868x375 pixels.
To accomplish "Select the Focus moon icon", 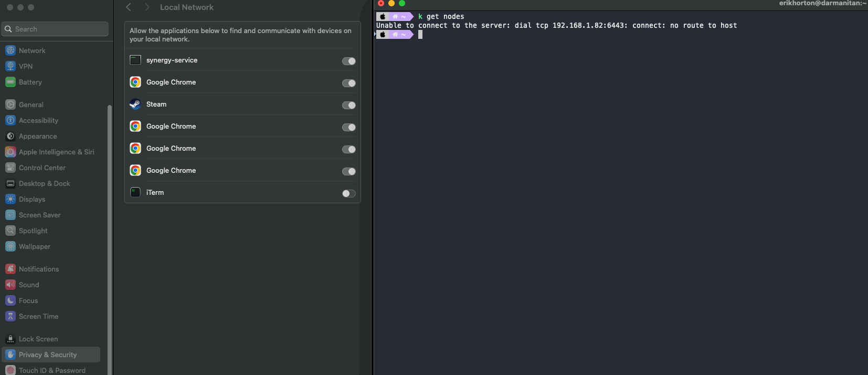I will [10, 300].
